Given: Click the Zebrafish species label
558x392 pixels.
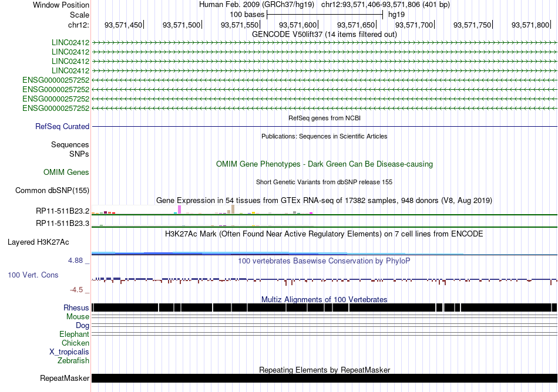Looking at the screenshot, I should (73, 361).
